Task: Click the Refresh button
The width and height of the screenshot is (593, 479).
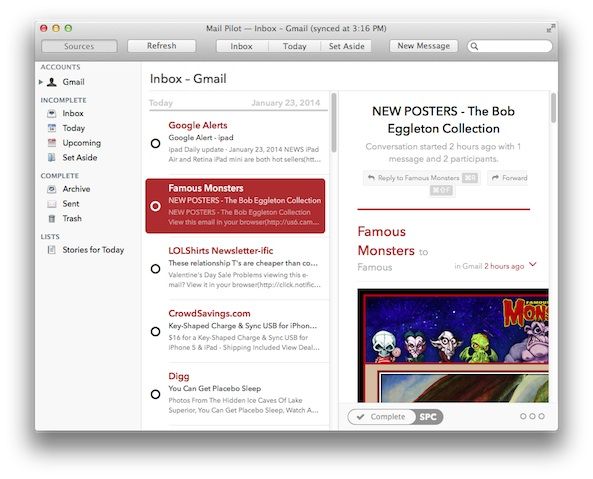Action: (162, 46)
